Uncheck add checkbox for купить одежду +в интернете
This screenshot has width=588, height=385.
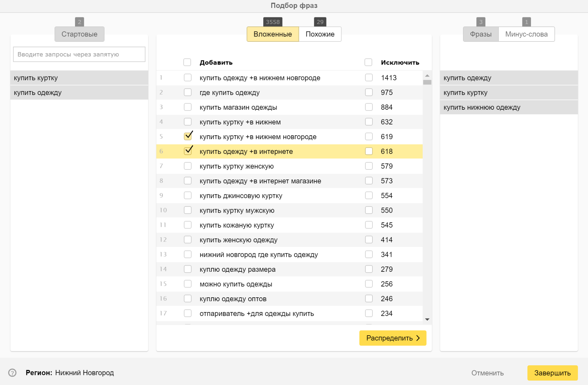188,151
